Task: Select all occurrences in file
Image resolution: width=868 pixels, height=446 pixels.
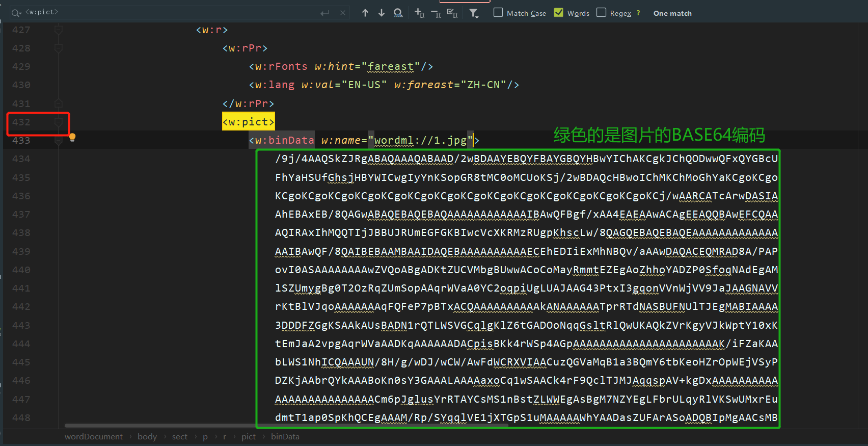Action: pos(452,13)
